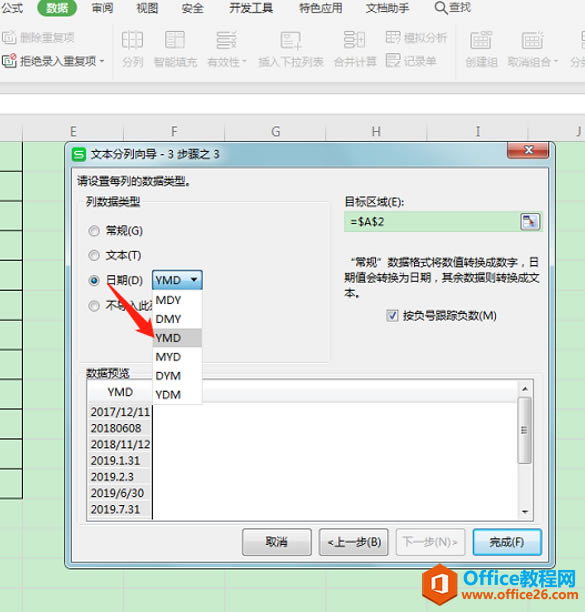Click the range selector icon in 目标区域
This screenshot has height=612, width=585.
[530, 222]
